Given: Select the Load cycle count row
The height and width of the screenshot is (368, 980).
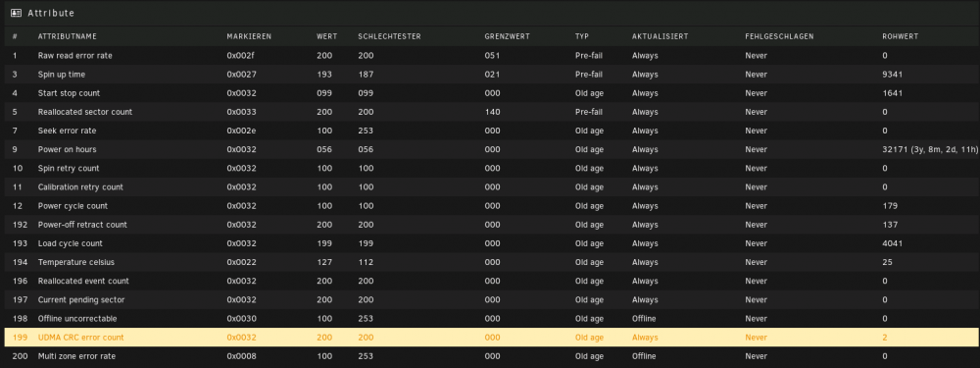Looking at the screenshot, I should tap(490, 243).
